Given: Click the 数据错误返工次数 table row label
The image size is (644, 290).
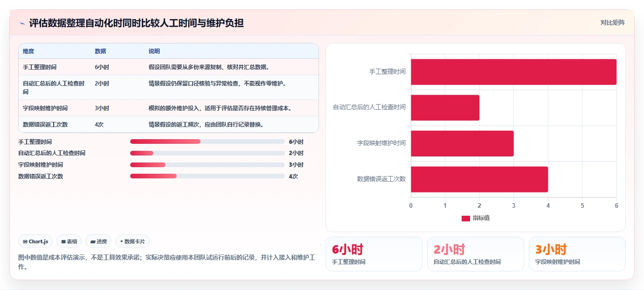Looking at the screenshot, I should click(45, 125).
